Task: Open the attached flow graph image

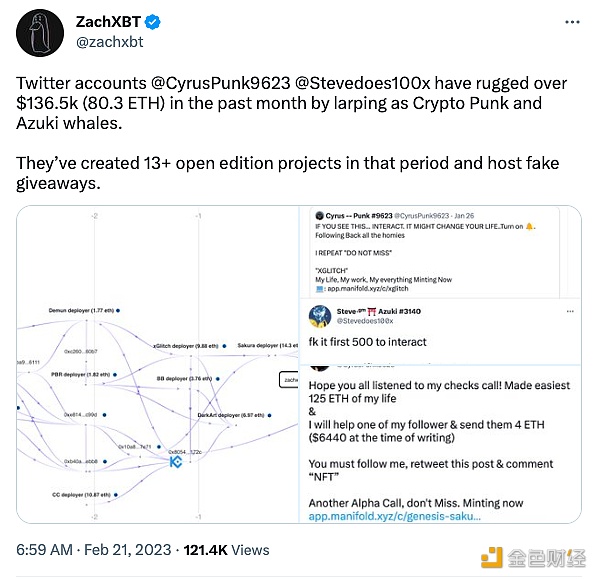Action: (x=158, y=364)
